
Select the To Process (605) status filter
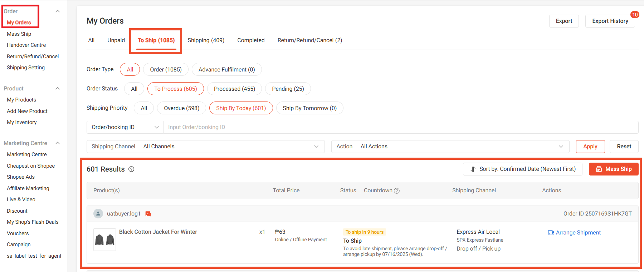[x=176, y=89]
